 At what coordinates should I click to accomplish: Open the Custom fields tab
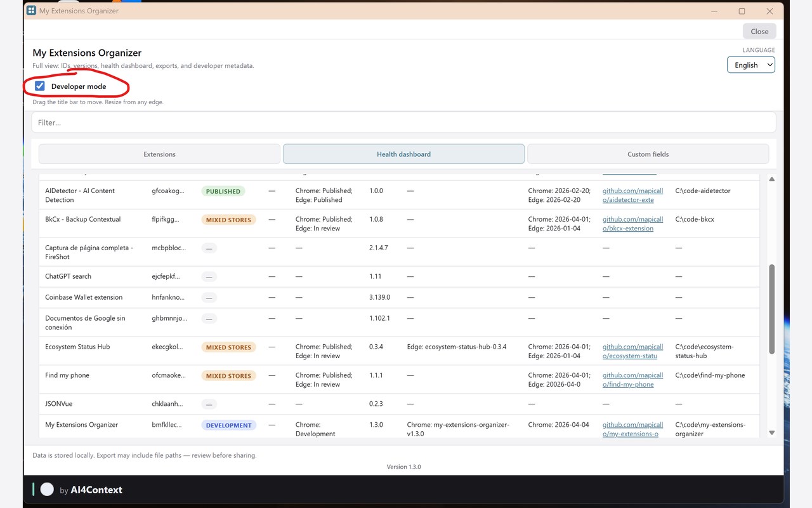click(x=648, y=154)
